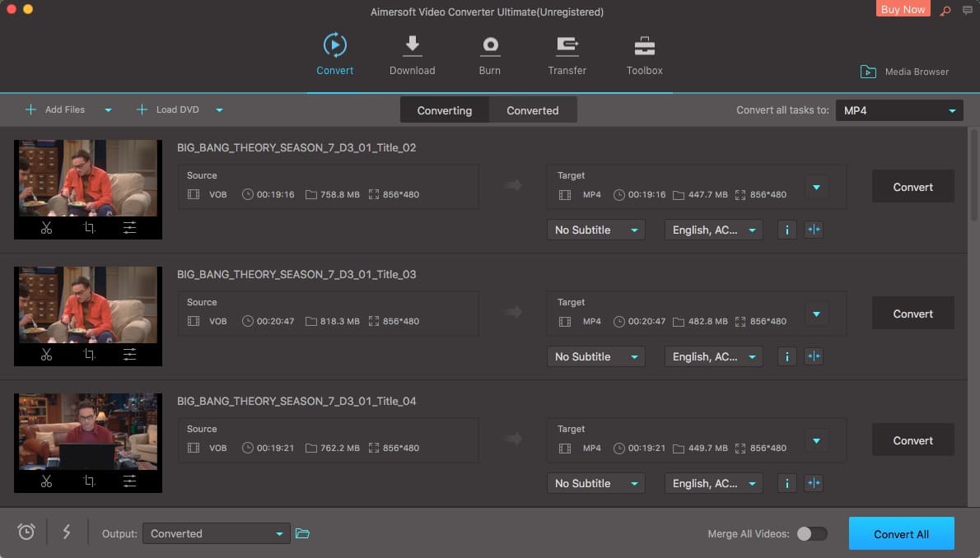Viewport: 980px width, 558px height.
Task: Click the Convert All button
Action: point(901,533)
